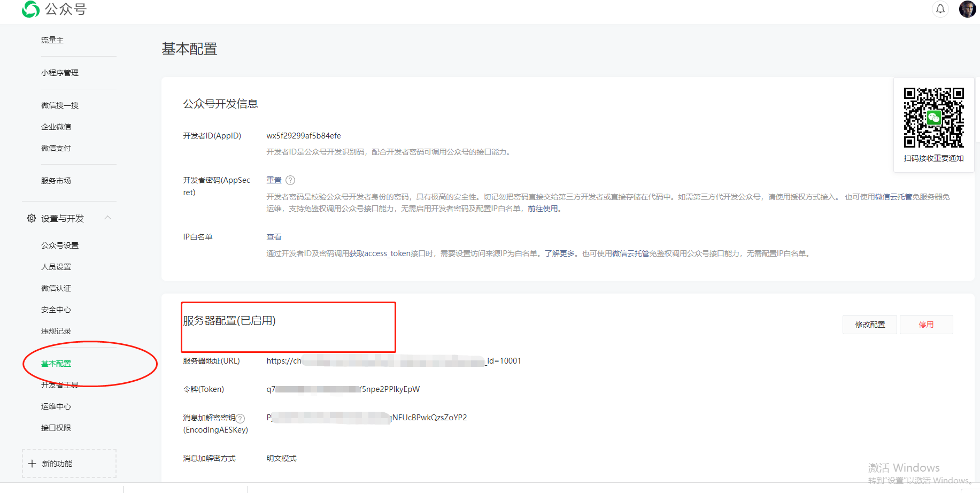Click 微信云托管 link in AppSecret description

(x=893, y=197)
